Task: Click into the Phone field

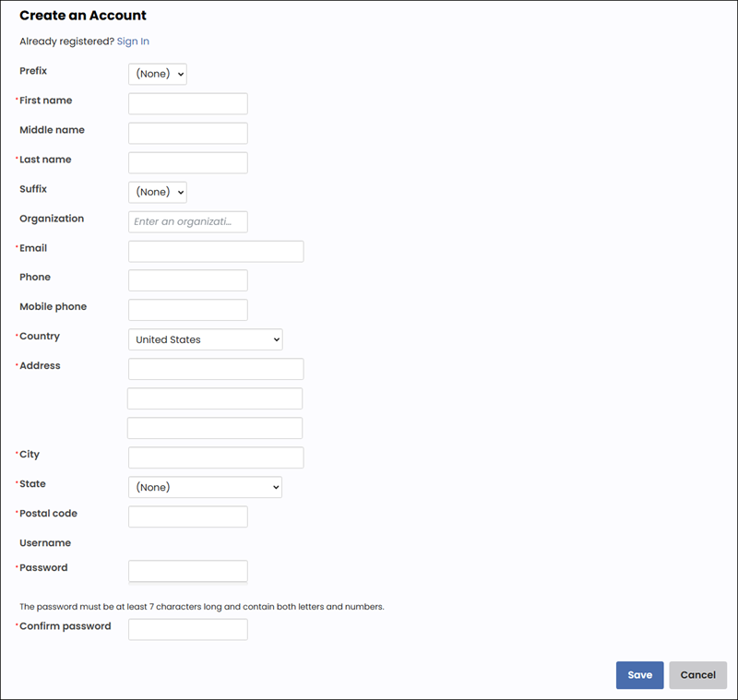Action: 187,280
